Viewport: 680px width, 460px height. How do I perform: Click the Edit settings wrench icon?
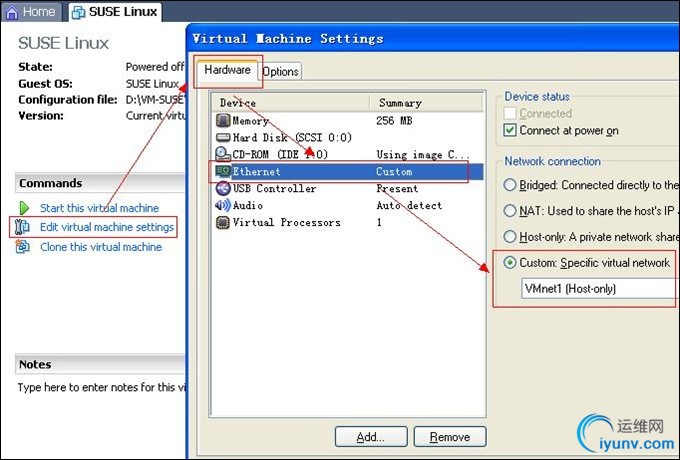[x=22, y=227]
